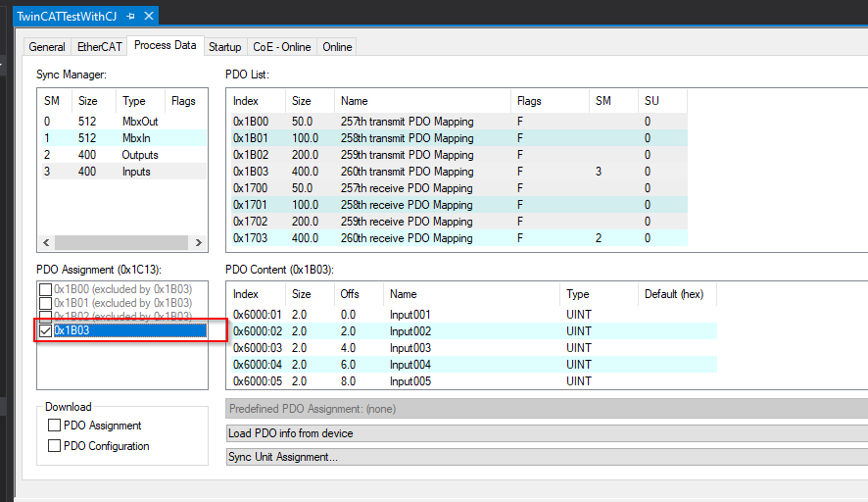
Task: Select PDO List row 0x1B02
Action: click(x=458, y=155)
